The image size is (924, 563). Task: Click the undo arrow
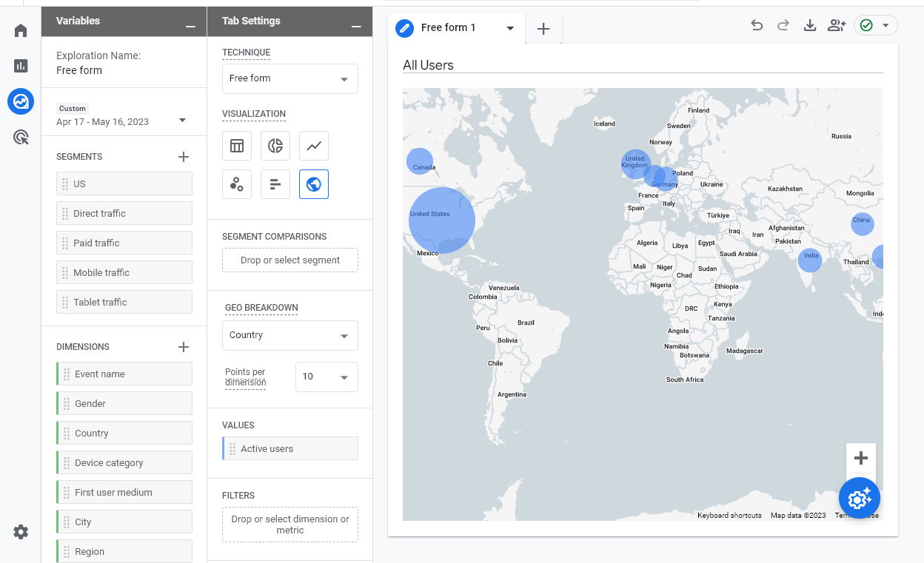pyautogui.click(x=756, y=24)
